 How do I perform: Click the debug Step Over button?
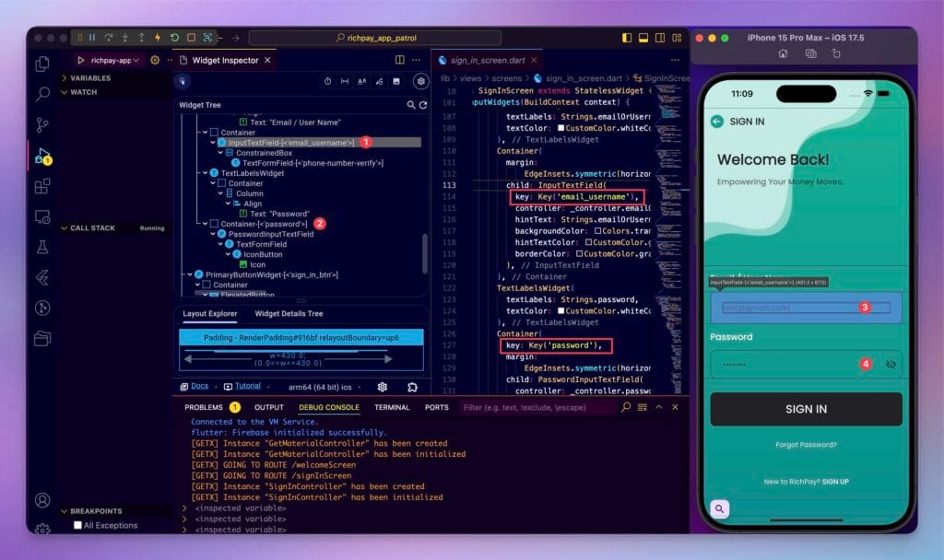point(109,37)
